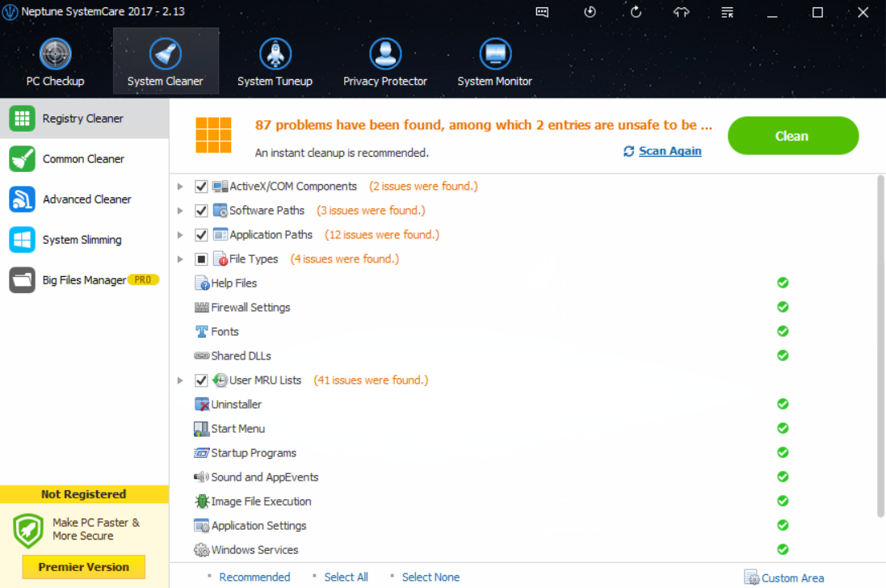Select Registry Cleaner in sidebar
The height and width of the screenshot is (588, 886).
pyautogui.click(x=84, y=119)
